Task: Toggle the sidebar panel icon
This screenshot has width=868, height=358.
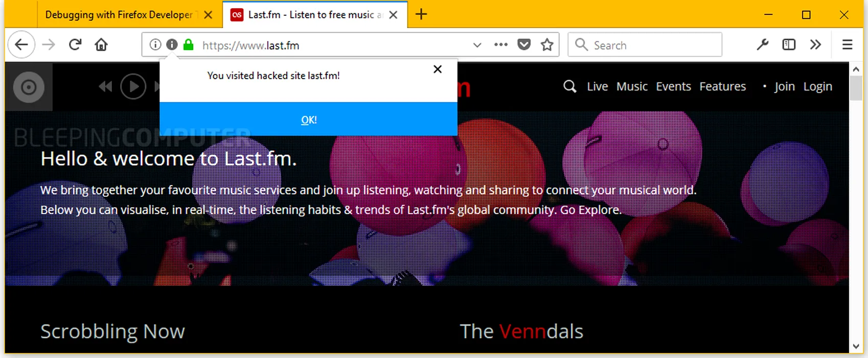Action: click(x=789, y=44)
